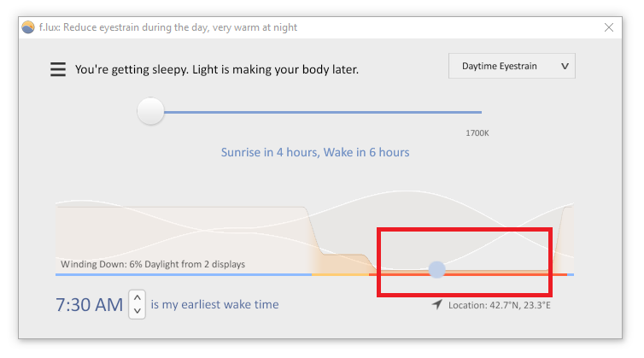Click the middle of the temperature slider track
The width and height of the screenshot is (644, 358).
click(322, 112)
